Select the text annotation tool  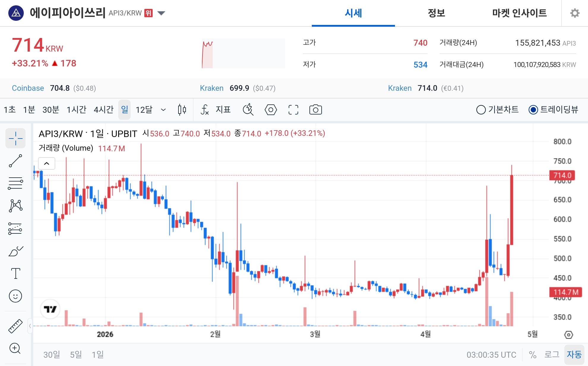click(15, 273)
